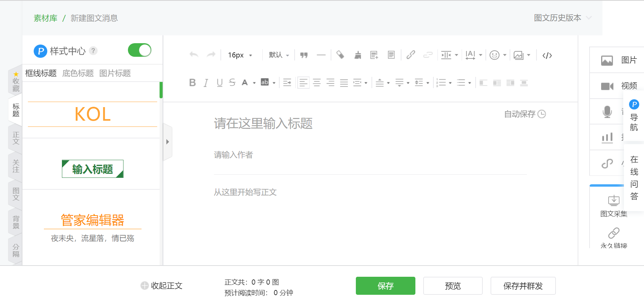Justify text on both sides
Viewport: 644px width, 306px height.
[x=344, y=83]
